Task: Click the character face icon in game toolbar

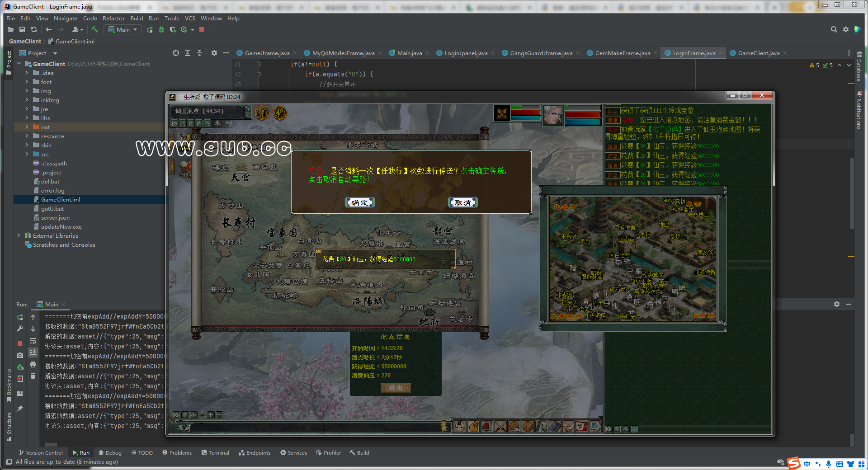Action: tap(460, 426)
